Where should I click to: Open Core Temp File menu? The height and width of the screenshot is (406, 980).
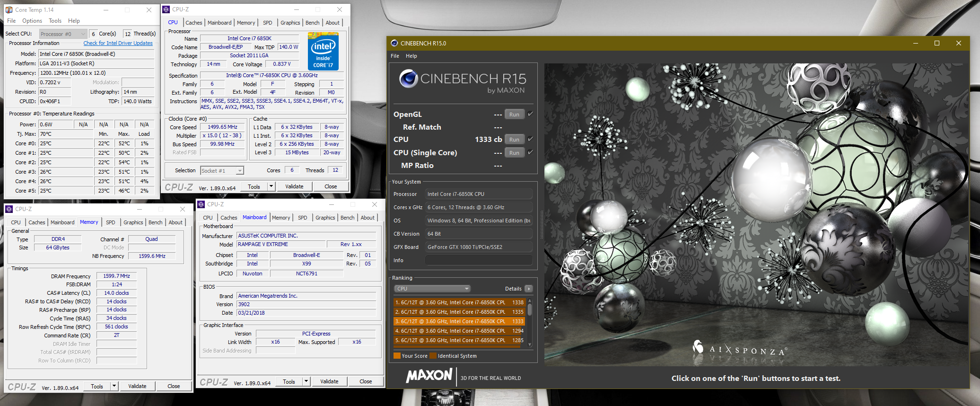click(x=11, y=21)
